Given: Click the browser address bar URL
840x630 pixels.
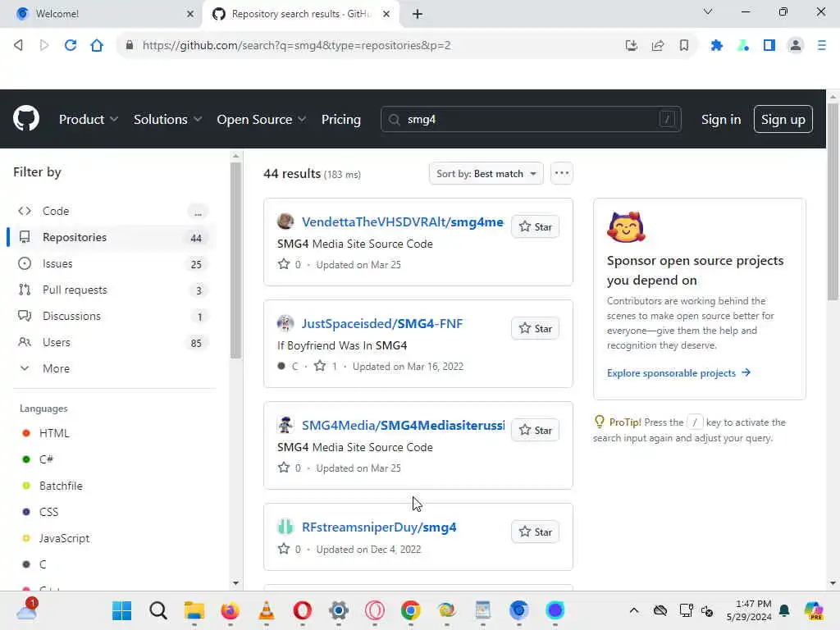Looking at the screenshot, I should pos(296,46).
